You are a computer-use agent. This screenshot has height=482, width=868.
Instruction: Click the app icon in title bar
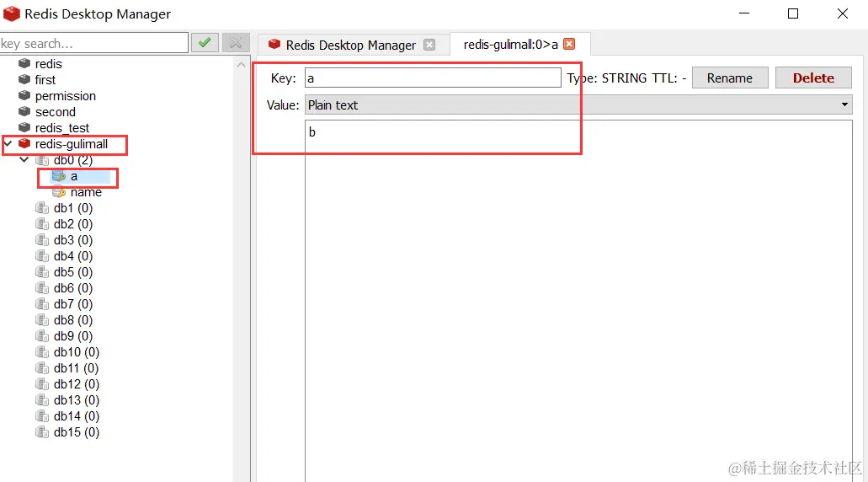11,13
